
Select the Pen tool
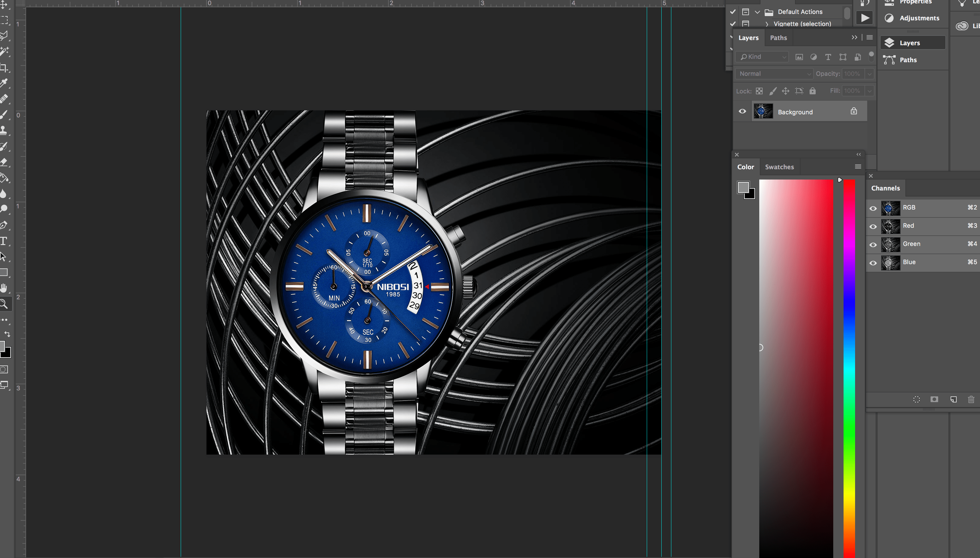coord(4,225)
